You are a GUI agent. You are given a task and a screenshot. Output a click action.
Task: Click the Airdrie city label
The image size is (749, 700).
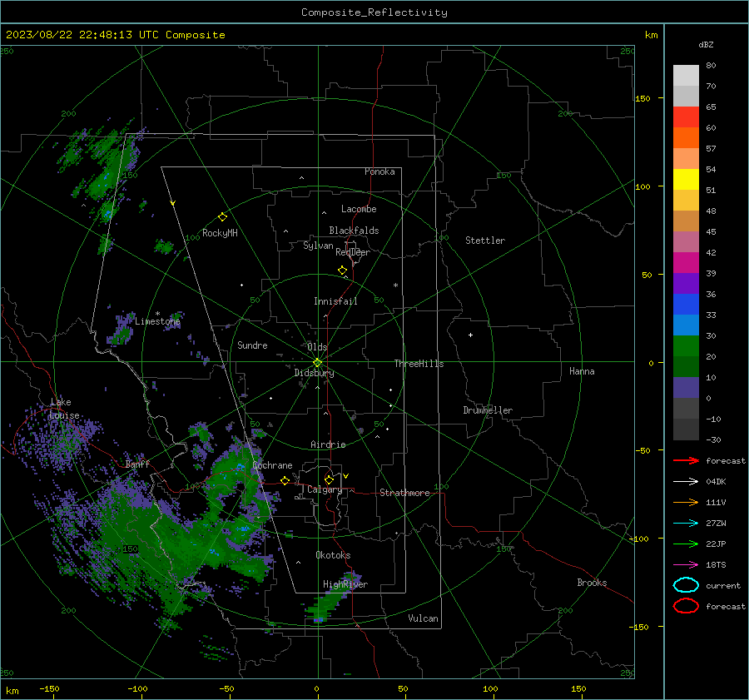(x=328, y=444)
